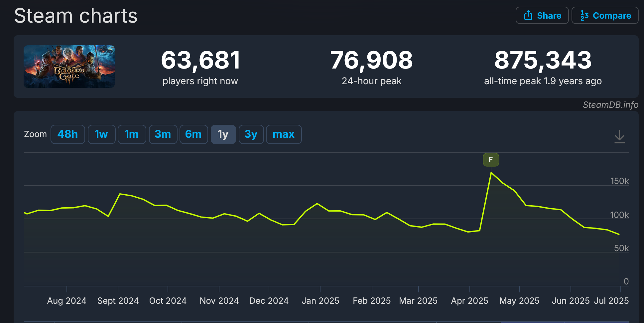
Task: Click the 100k y-axis label
Action: 619,215
